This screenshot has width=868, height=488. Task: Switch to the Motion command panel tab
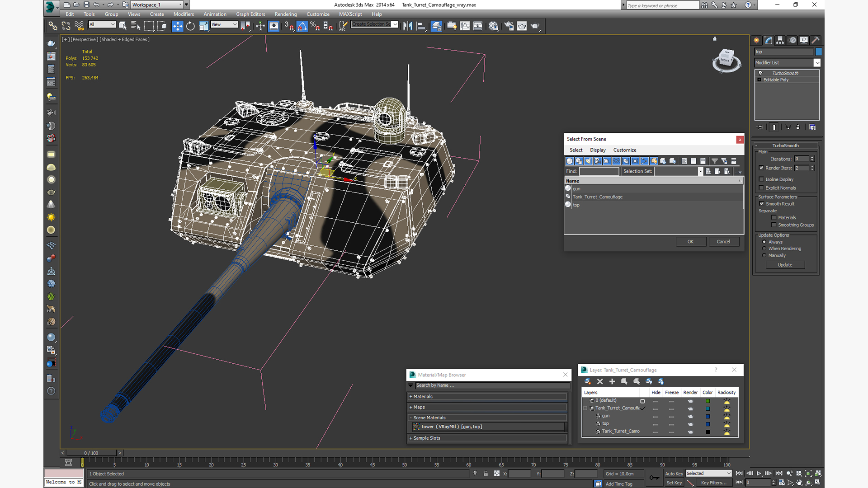tap(792, 40)
